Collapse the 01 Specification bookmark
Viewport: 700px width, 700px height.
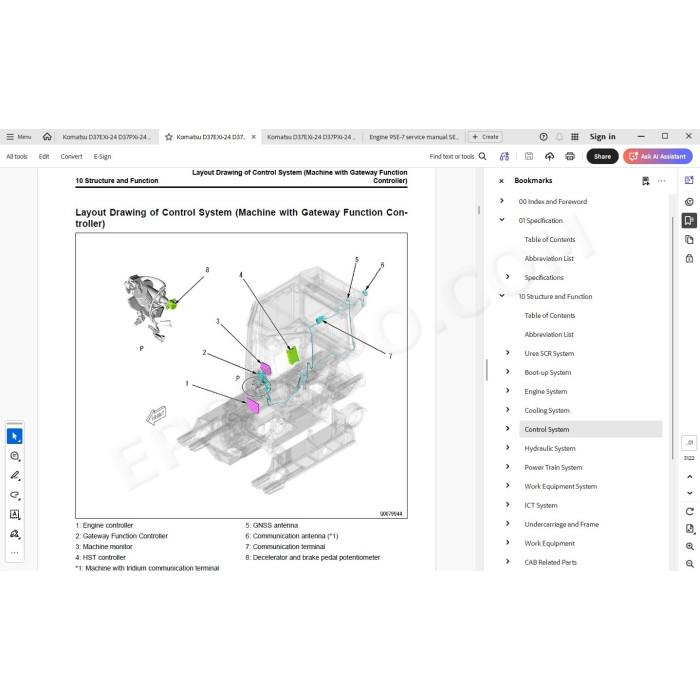point(502,220)
